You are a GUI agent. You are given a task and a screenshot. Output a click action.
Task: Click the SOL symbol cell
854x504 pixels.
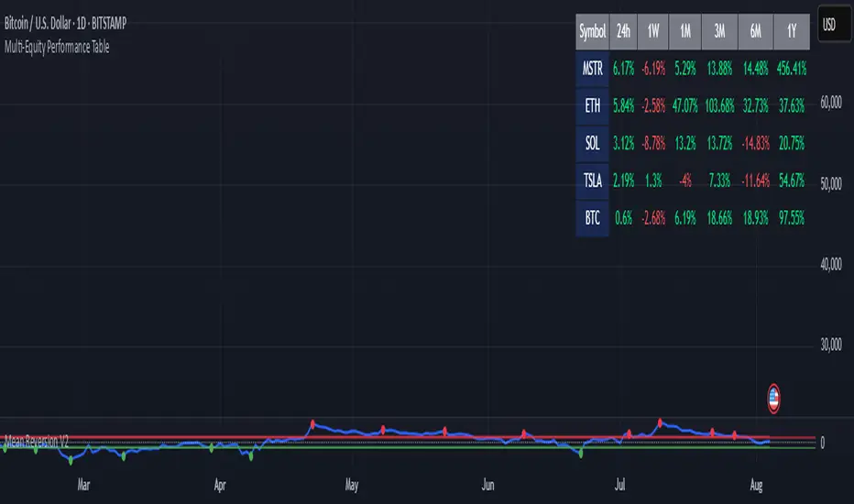(593, 144)
